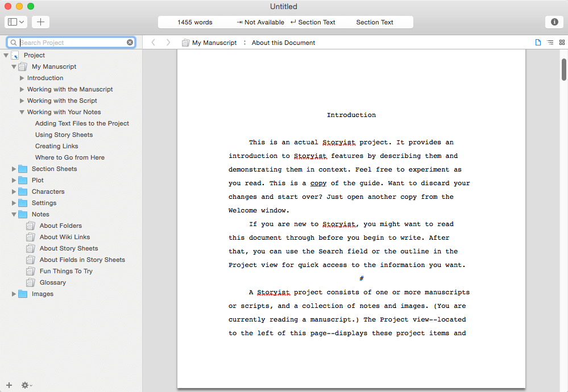Add a new project item with the bottom plus

pos(9,385)
